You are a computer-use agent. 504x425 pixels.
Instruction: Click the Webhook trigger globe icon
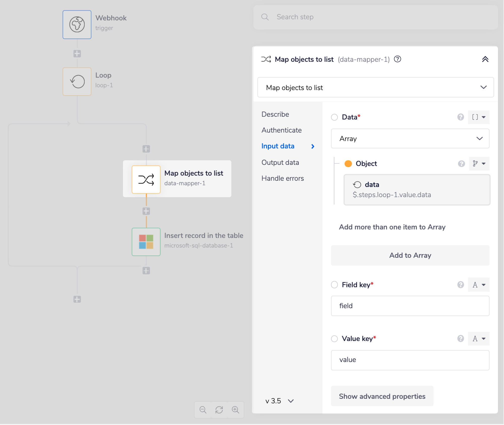(77, 24)
